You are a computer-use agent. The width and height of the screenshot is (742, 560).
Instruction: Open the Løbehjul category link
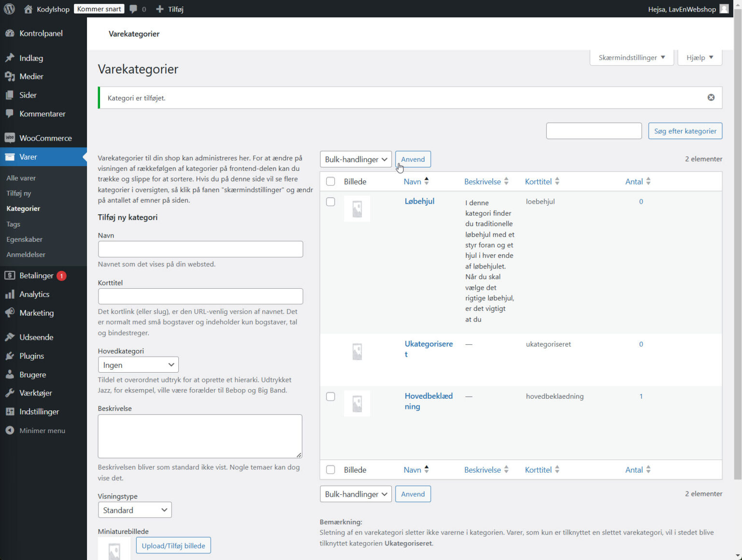point(420,201)
